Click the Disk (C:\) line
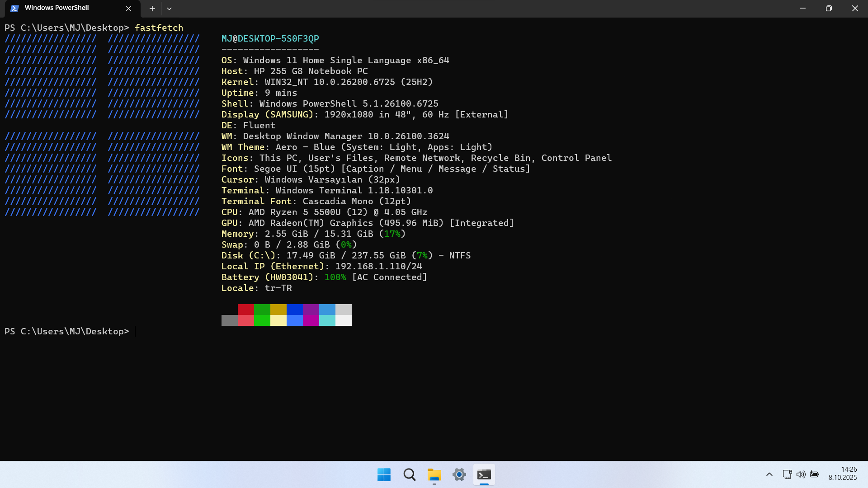The image size is (868, 488). [x=346, y=255]
